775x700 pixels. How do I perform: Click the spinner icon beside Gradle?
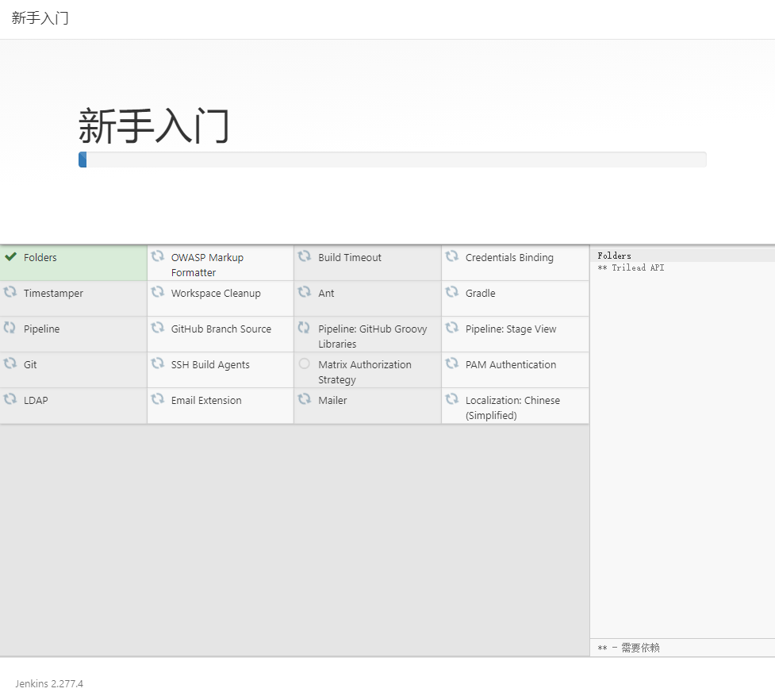[x=452, y=292]
